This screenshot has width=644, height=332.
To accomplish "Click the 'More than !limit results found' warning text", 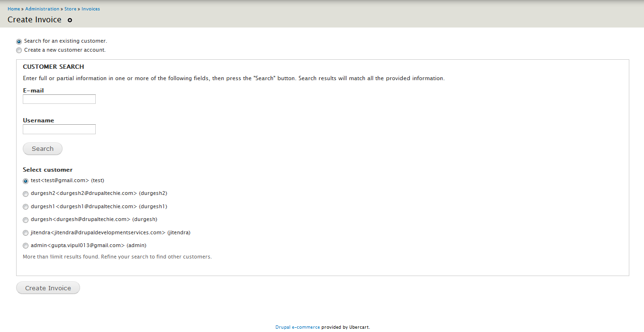I will [x=117, y=256].
